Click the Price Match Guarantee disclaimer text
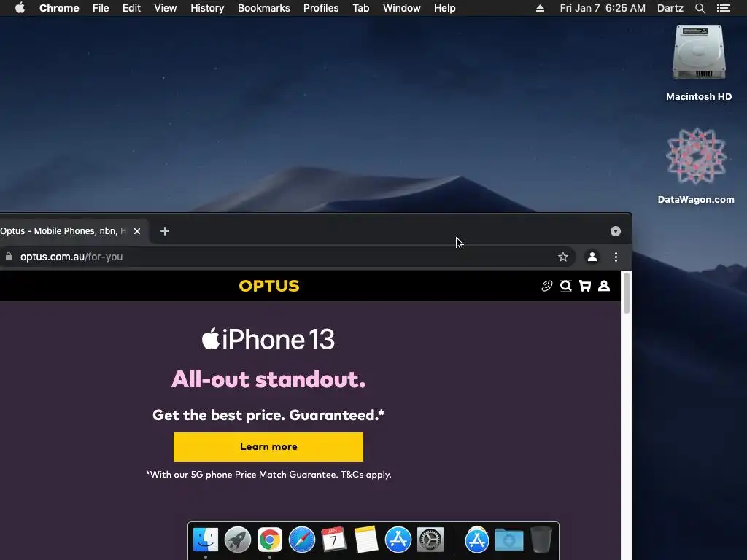 [268, 474]
